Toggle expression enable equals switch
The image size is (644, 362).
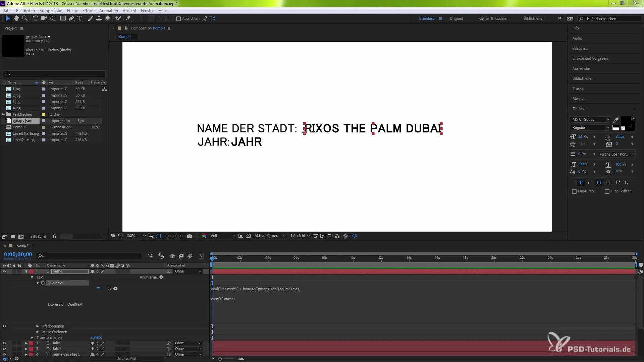coord(98,289)
